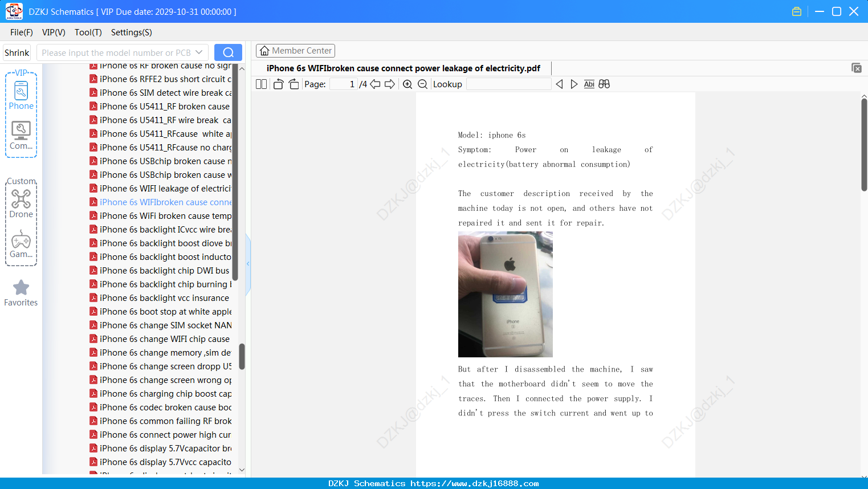Rotate the PDF page clockwise
This screenshot has height=489, width=868.
[294, 84]
